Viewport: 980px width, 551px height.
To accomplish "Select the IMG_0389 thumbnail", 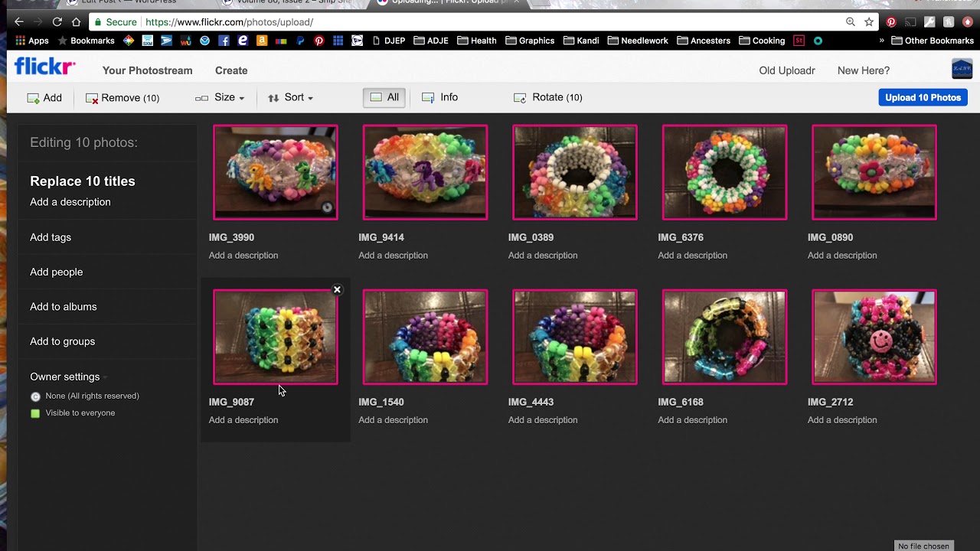I will pos(575,172).
